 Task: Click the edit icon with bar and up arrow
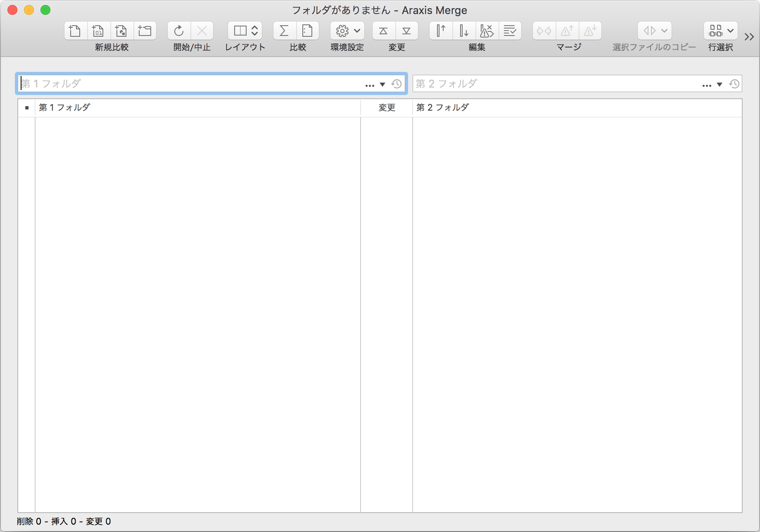pos(441,31)
